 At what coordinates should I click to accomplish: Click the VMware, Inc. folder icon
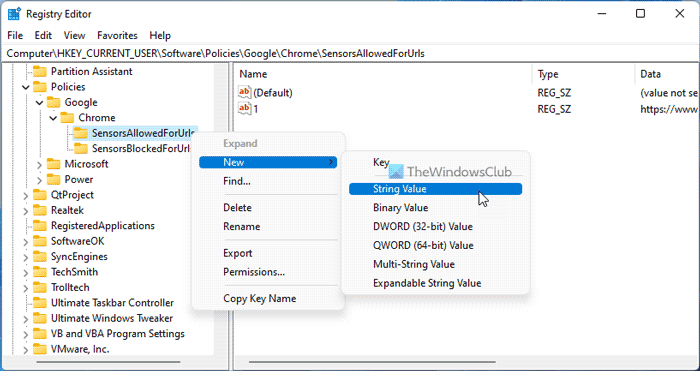pos(40,349)
